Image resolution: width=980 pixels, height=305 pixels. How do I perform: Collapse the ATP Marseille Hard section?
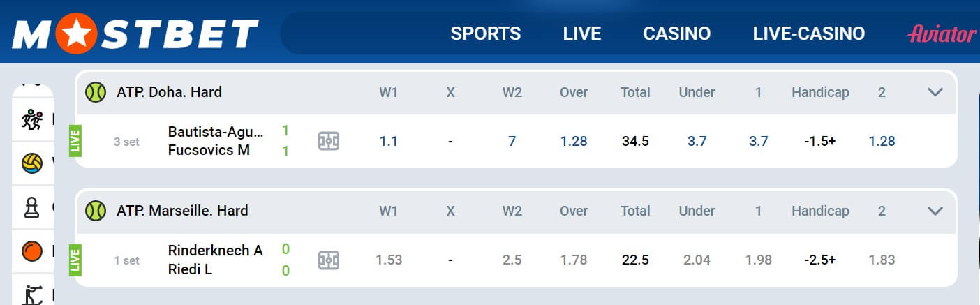click(x=935, y=211)
